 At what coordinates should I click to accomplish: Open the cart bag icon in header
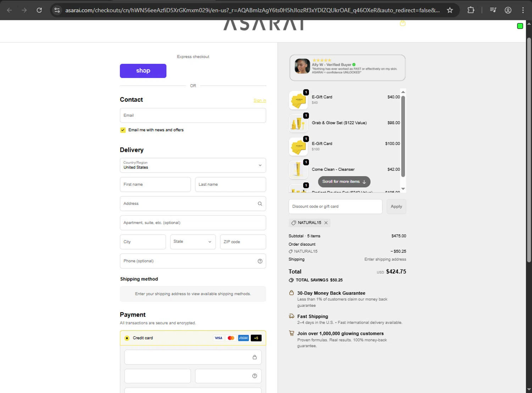tap(403, 23)
